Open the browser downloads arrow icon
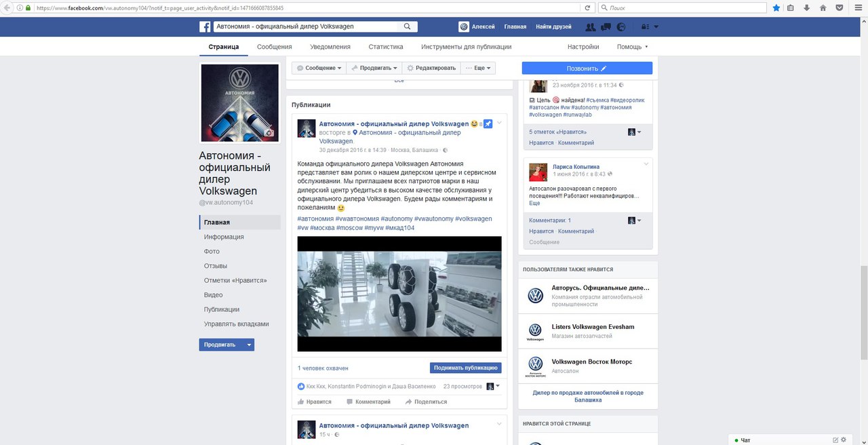The height and width of the screenshot is (445, 868). tap(806, 7)
